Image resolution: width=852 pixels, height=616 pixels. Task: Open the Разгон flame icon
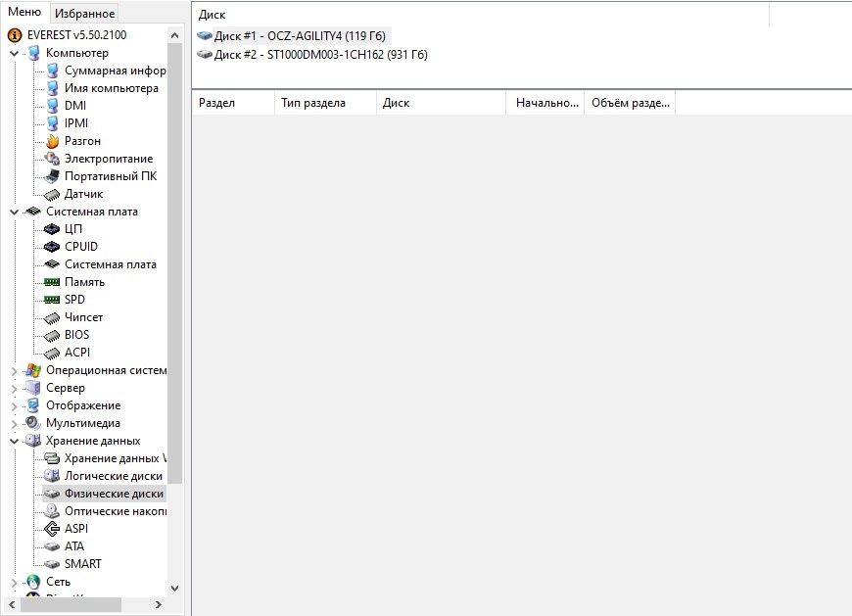click(x=52, y=141)
